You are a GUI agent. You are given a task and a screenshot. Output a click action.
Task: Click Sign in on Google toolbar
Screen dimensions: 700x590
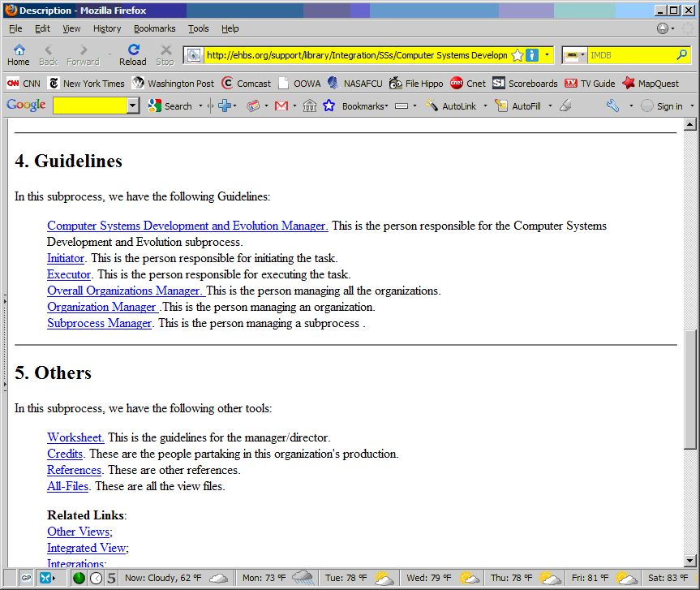pyautogui.click(x=662, y=106)
